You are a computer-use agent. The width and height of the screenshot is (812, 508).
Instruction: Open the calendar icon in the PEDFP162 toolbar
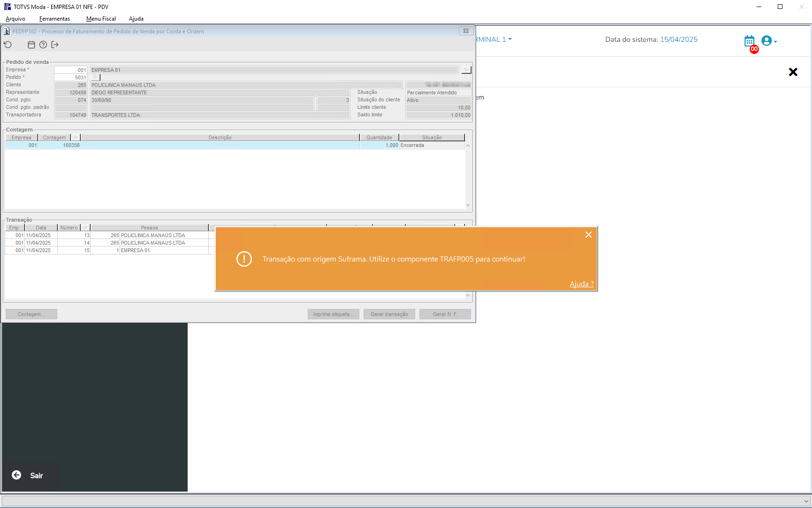click(31, 45)
